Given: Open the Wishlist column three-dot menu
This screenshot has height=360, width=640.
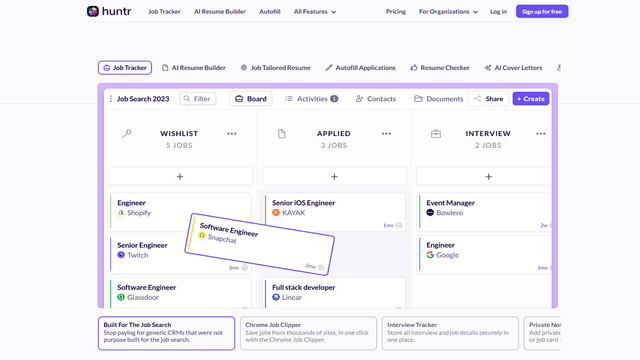Looking at the screenshot, I should pyautogui.click(x=232, y=133).
